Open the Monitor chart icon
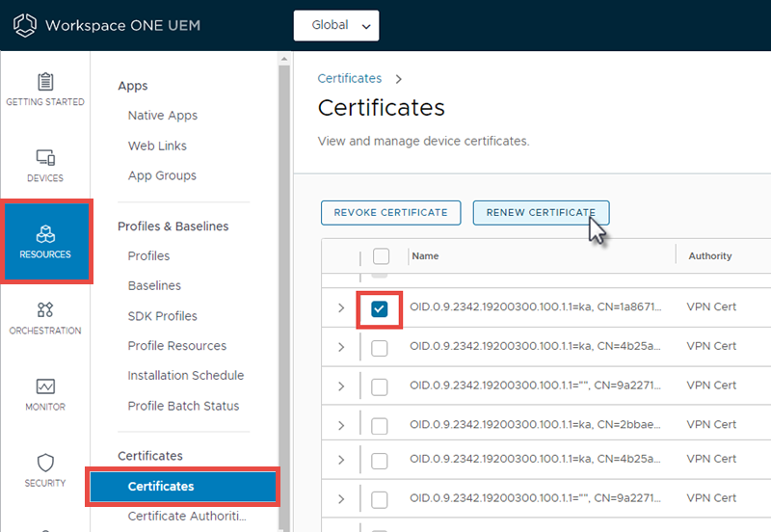The image size is (771, 532). pos(45,386)
